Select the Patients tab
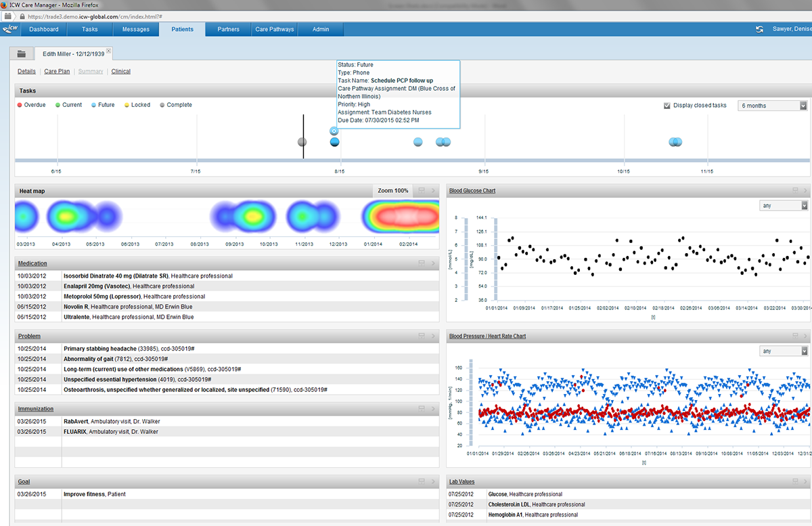 coord(183,29)
